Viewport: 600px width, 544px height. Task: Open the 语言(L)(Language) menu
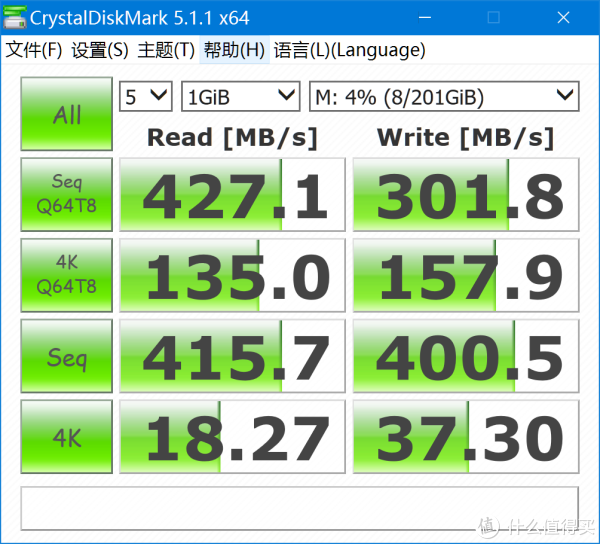[349, 50]
